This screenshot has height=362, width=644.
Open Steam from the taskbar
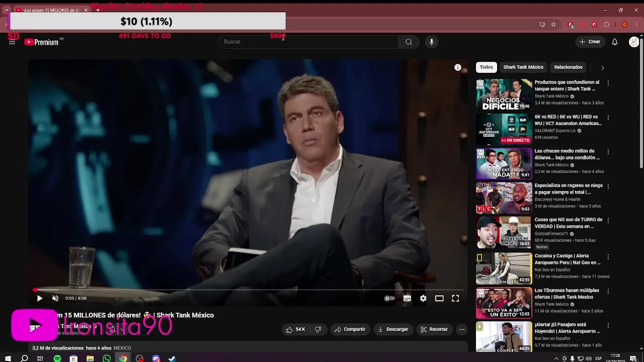tap(172, 358)
